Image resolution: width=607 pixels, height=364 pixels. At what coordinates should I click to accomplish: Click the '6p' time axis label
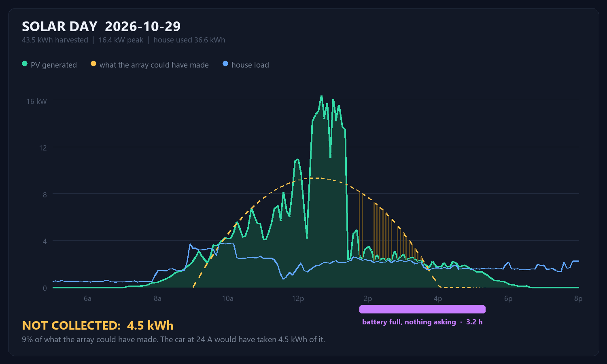tap(508, 298)
